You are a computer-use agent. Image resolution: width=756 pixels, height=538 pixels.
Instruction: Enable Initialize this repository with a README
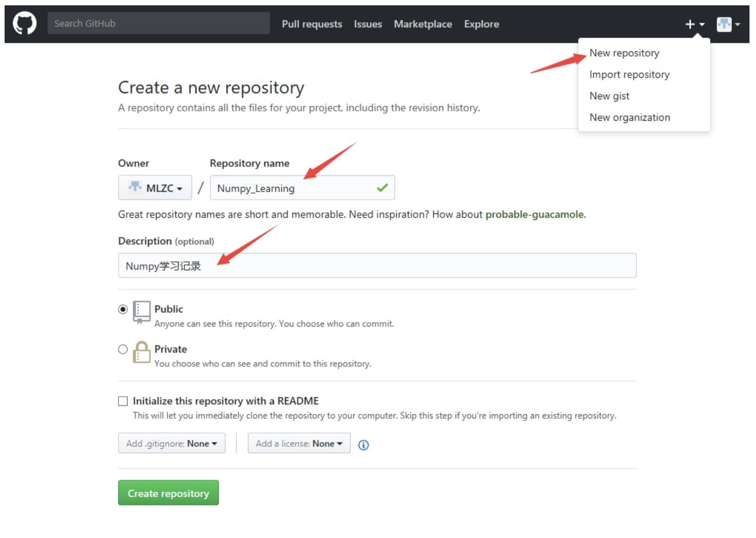[123, 401]
